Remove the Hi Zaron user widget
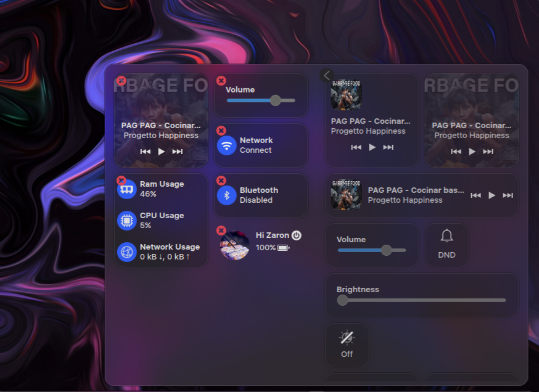Viewport: 539px width, 392px height. pyautogui.click(x=221, y=230)
